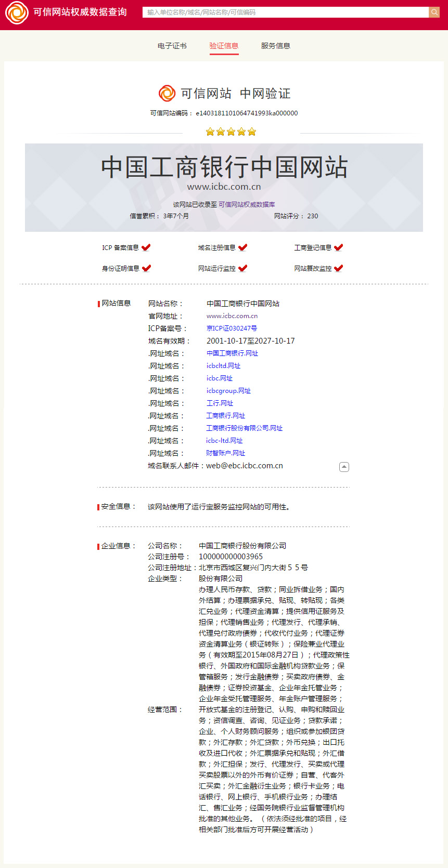The width and height of the screenshot is (448, 868).
Task: Open the 可信网站权威数据库 link
Action: click(x=247, y=205)
